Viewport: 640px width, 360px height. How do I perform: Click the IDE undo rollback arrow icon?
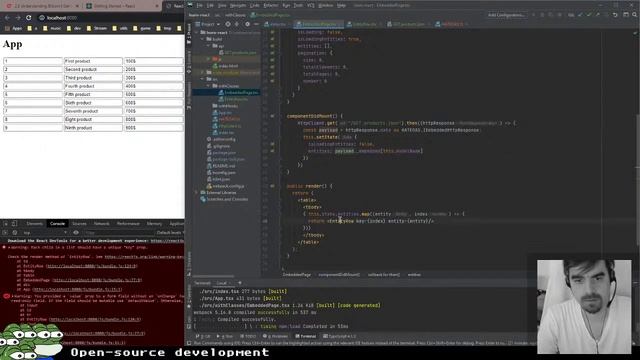[x=616, y=15]
